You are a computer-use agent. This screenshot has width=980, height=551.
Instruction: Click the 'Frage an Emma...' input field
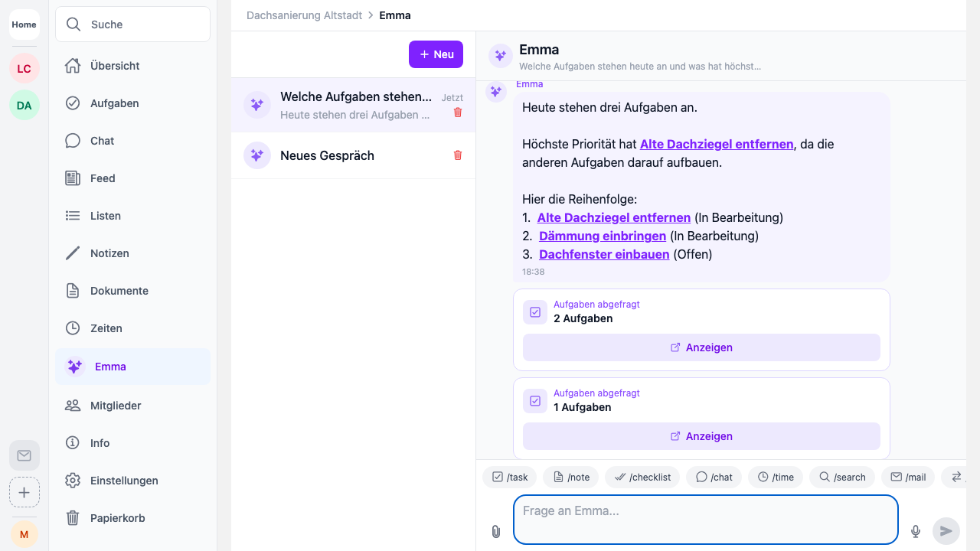(x=704, y=520)
